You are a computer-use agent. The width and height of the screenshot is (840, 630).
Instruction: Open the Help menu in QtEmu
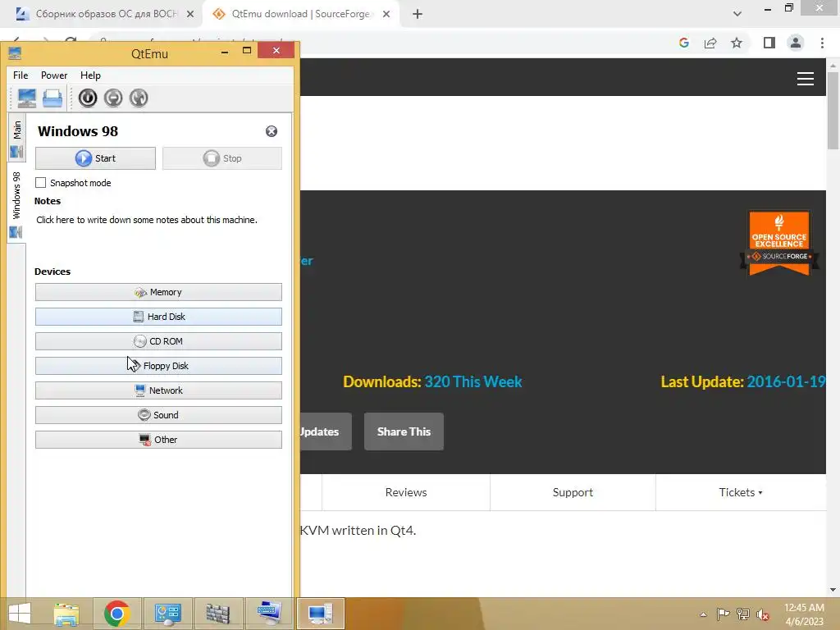click(90, 75)
